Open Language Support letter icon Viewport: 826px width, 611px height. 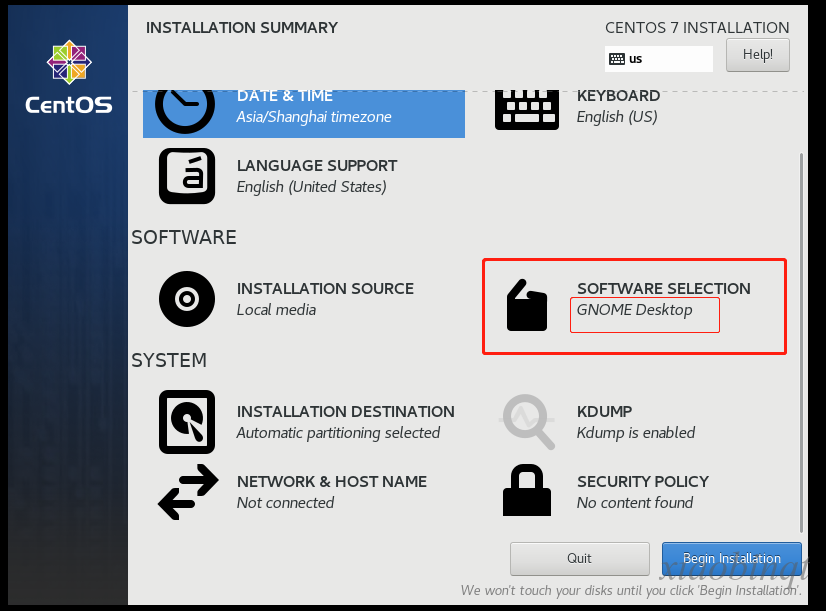(x=187, y=176)
